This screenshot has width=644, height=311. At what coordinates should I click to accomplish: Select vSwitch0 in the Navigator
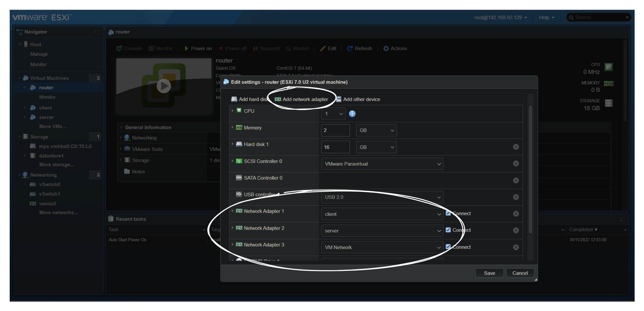(49, 184)
